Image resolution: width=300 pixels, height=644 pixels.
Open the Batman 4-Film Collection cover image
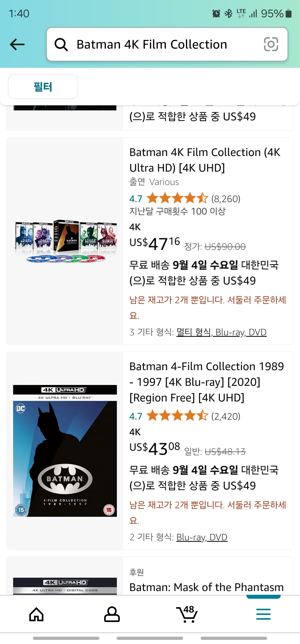coord(65,451)
